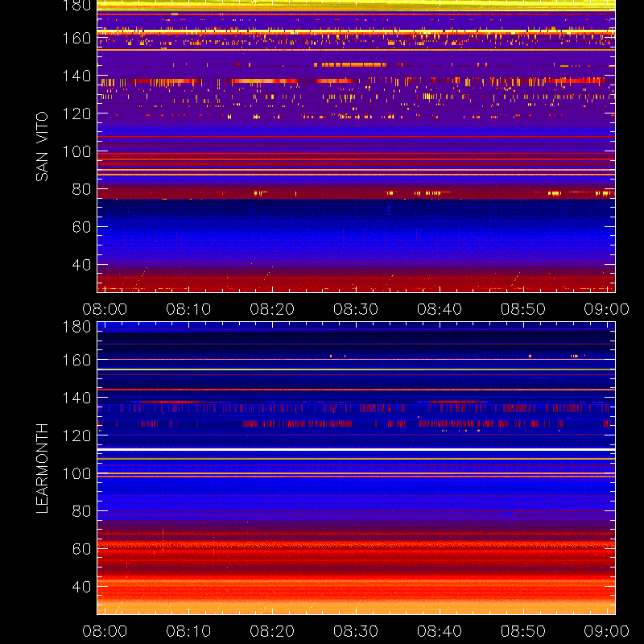
Task: Click the 180 tick label on Learmonth plot
Action: click(76, 327)
